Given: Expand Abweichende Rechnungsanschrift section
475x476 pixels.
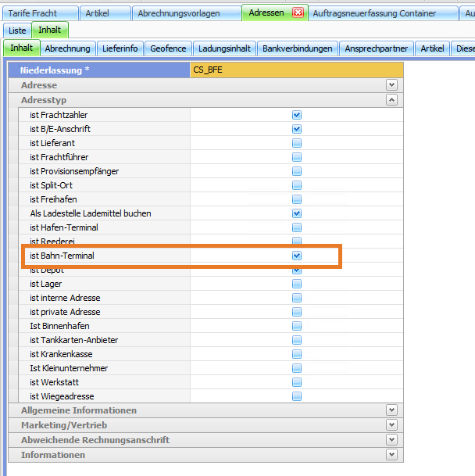Looking at the screenshot, I should click(x=391, y=440).
